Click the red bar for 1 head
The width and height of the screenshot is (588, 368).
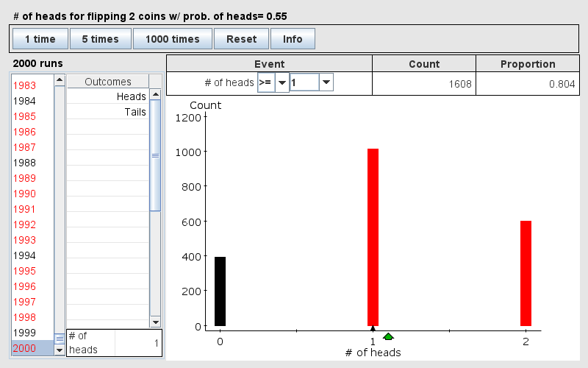click(373, 237)
